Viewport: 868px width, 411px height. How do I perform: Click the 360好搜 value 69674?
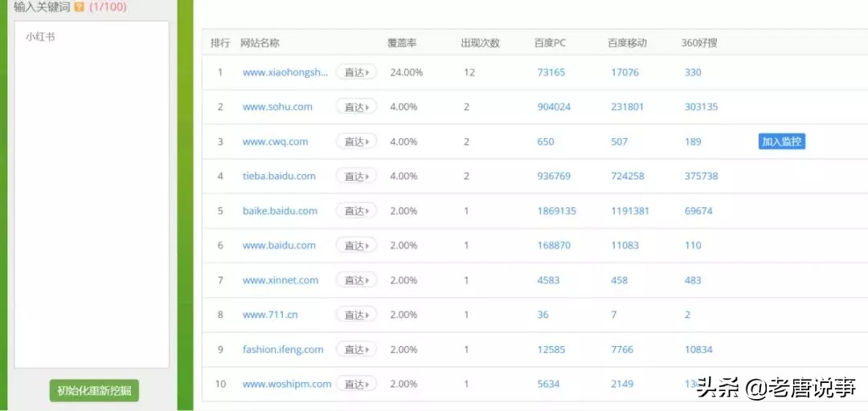[x=698, y=211]
